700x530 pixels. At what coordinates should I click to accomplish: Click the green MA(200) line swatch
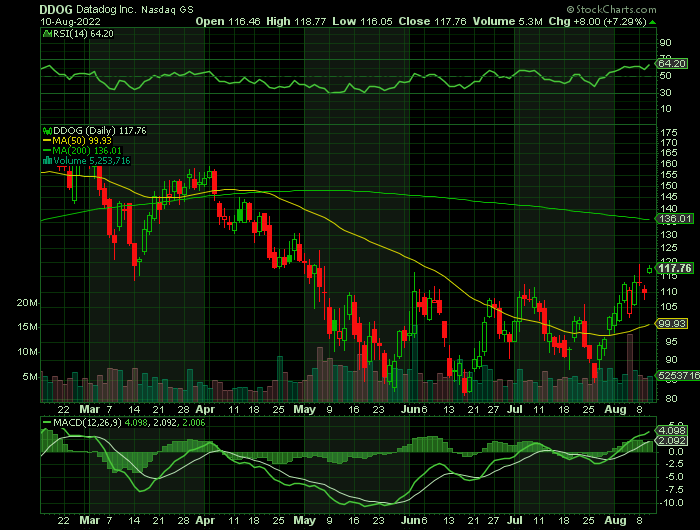(x=47, y=151)
